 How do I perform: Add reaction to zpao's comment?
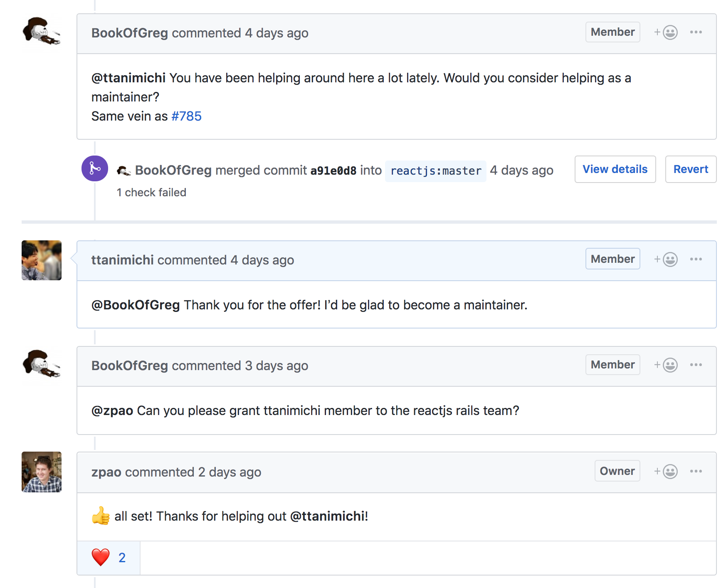click(666, 472)
